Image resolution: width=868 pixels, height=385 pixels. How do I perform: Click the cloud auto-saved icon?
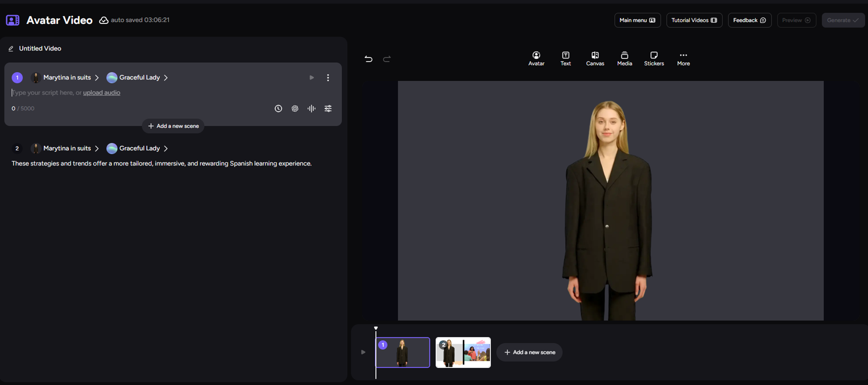coord(104,20)
